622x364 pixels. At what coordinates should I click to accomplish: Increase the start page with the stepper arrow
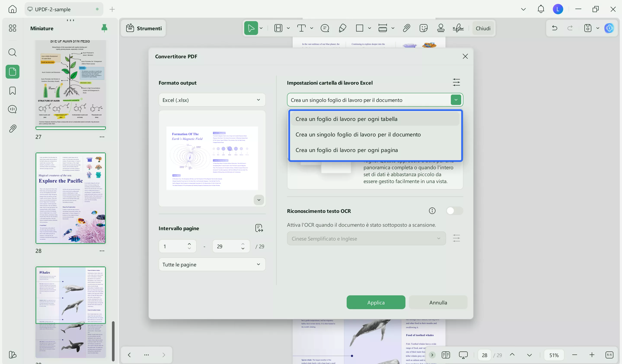pyautogui.click(x=189, y=244)
